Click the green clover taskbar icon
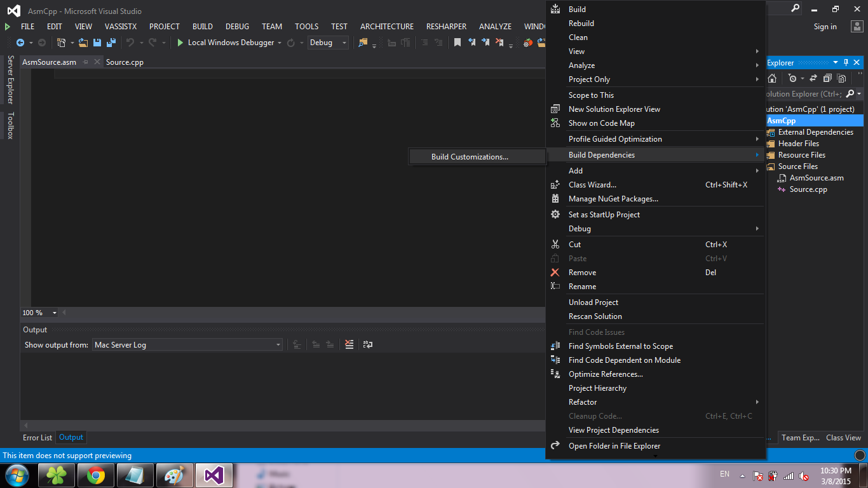 pos(57,475)
